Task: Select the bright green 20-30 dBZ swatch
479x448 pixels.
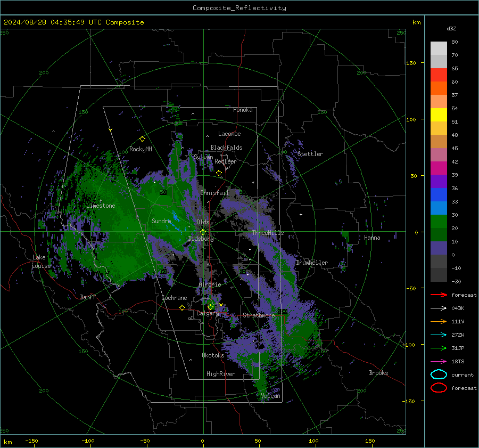Action: 439,221
